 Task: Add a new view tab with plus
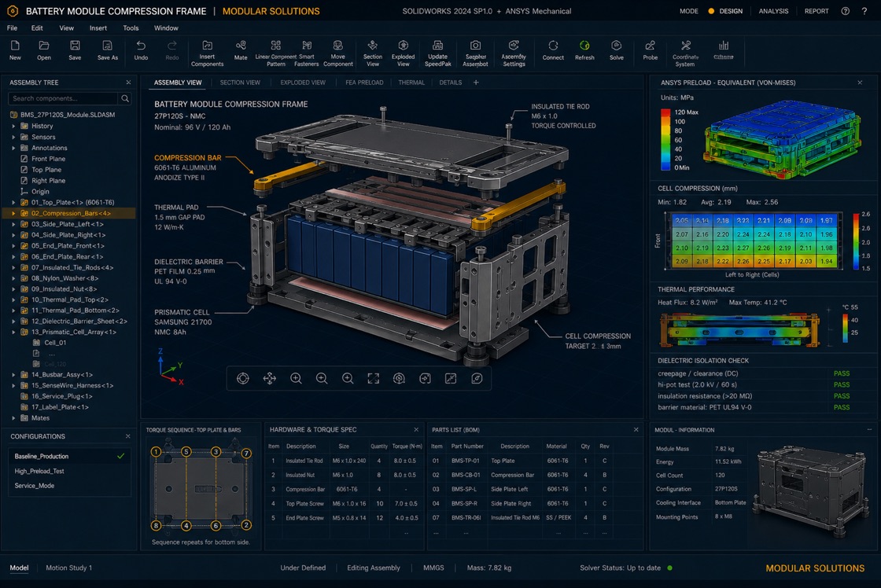[476, 83]
